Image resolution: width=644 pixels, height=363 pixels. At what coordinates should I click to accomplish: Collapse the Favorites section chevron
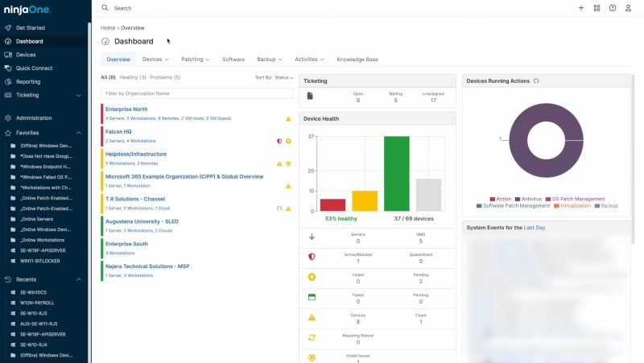(78, 133)
